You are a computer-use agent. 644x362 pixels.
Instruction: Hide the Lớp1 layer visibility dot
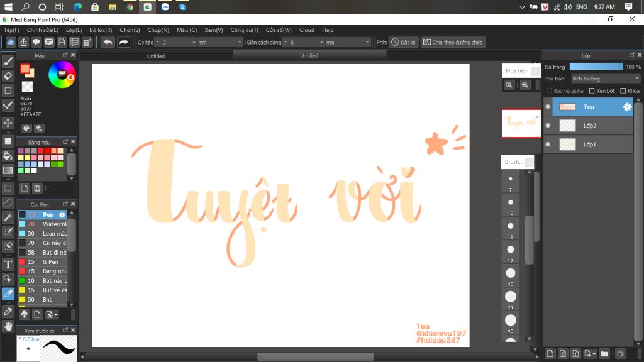click(x=548, y=145)
